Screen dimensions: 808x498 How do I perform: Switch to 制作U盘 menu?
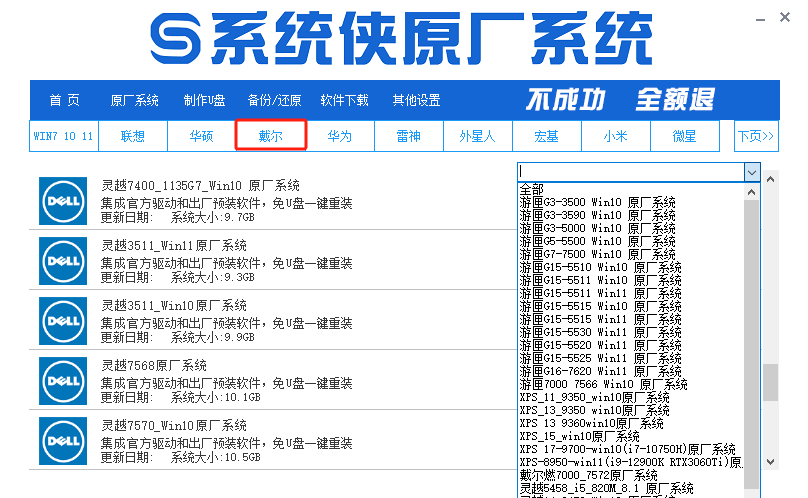coord(205,100)
